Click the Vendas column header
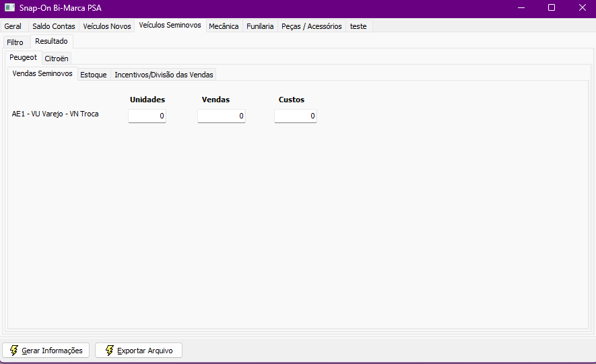Screen dimensions: 596x364 coord(216,100)
